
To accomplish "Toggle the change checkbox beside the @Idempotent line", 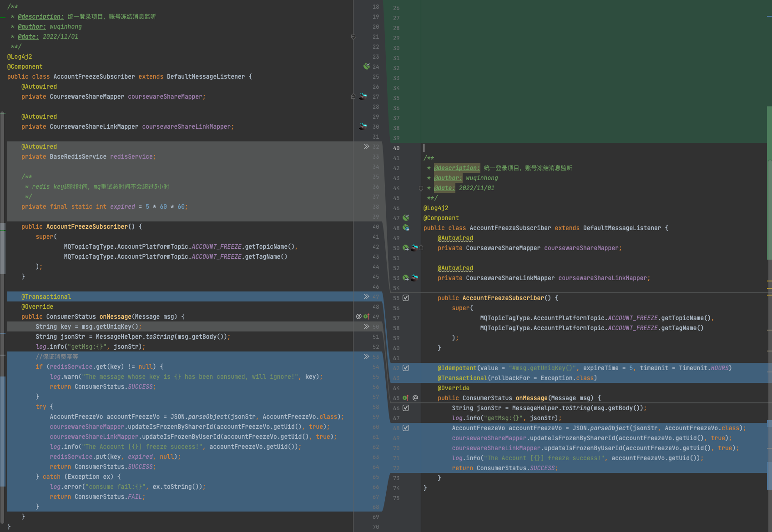I will [406, 368].
